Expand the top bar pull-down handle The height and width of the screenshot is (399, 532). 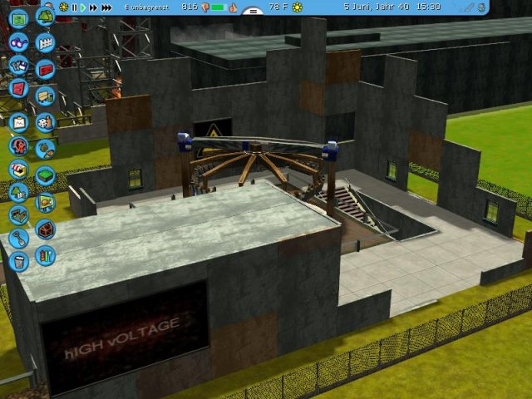point(253,11)
